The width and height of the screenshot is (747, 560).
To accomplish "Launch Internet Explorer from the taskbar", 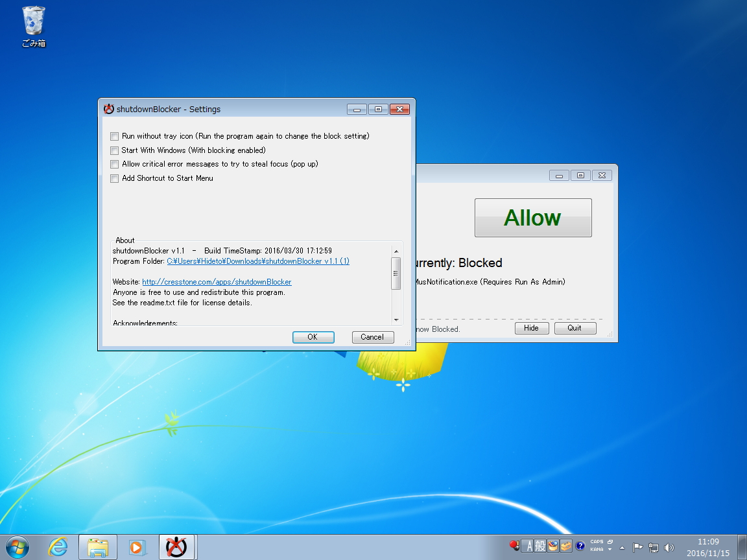I will pyautogui.click(x=58, y=547).
